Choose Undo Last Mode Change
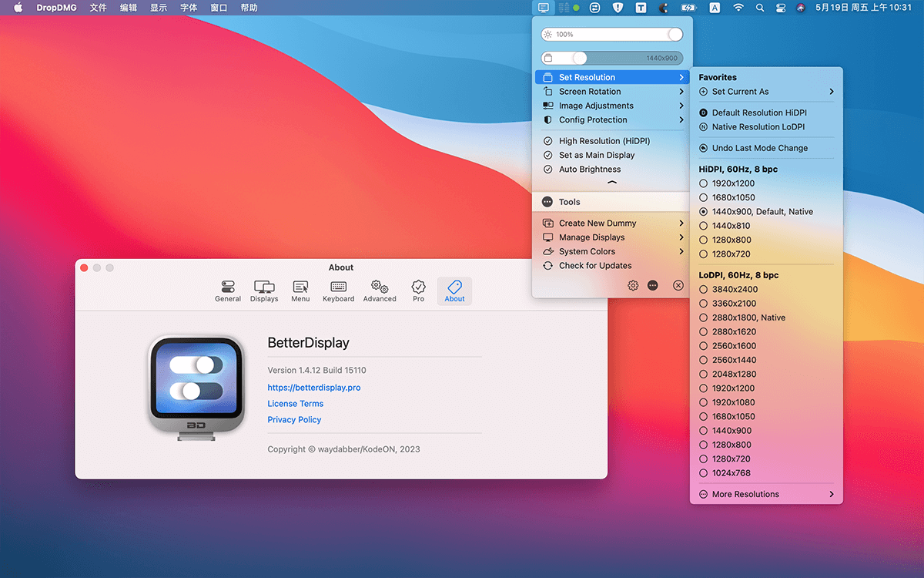924x578 pixels. pos(754,148)
